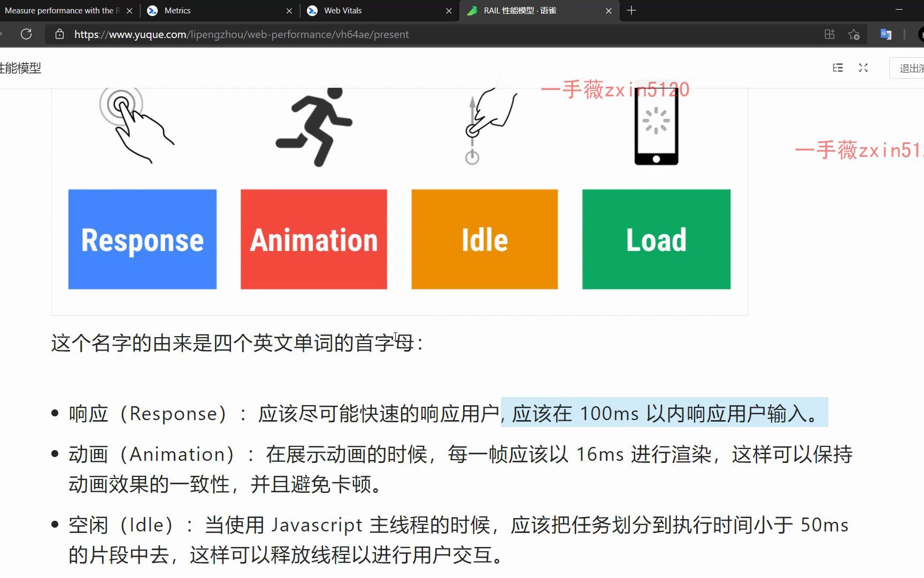
Task: Click the tapping hand icon image
Action: [x=136, y=126]
